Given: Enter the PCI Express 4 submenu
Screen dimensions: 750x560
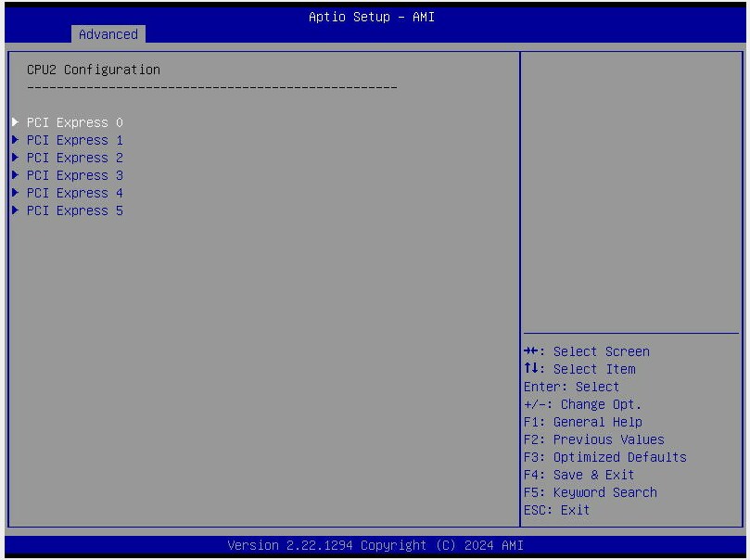Looking at the screenshot, I should (74, 192).
